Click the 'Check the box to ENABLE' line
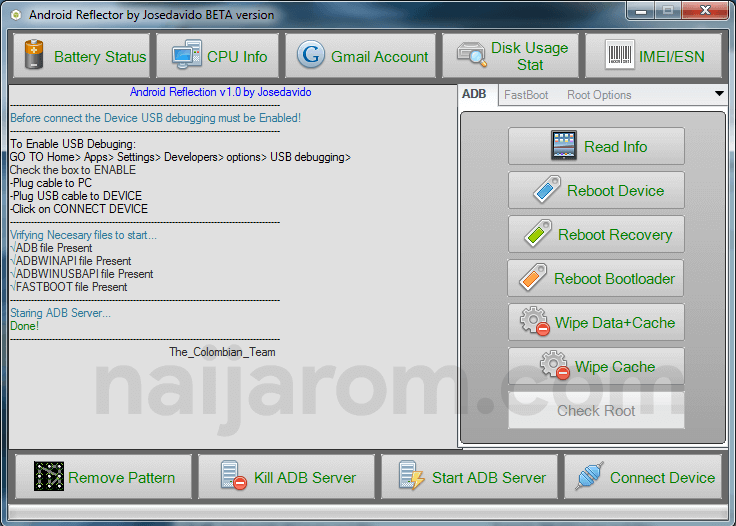 click(73, 170)
